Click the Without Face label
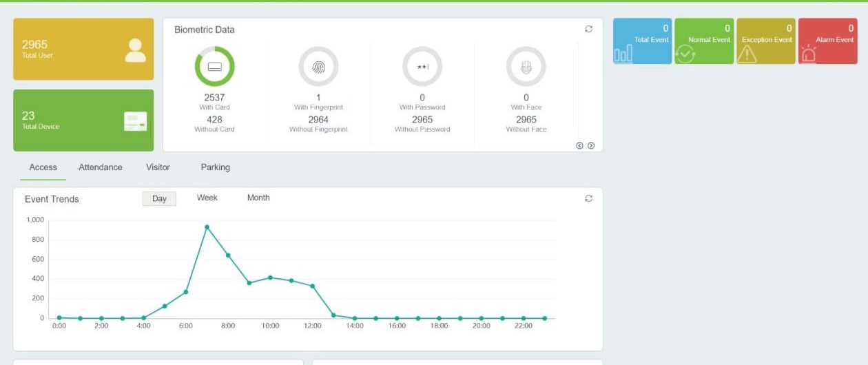868x365 pixels. coord(526,129)
